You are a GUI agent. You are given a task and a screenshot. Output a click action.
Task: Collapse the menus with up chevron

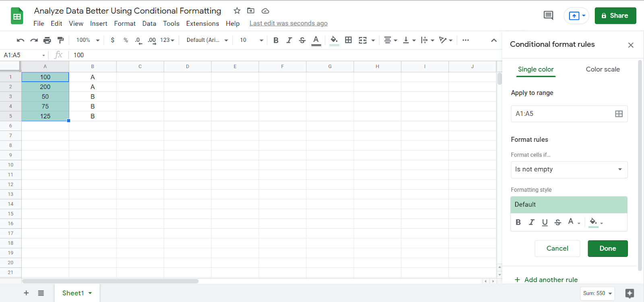coord(494,40)
